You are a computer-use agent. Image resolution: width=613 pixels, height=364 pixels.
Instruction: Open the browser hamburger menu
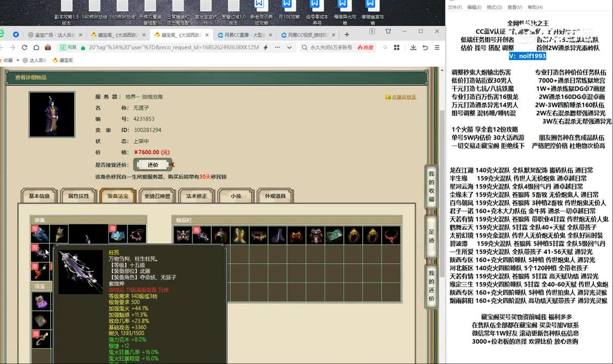[x=437, y=48]
